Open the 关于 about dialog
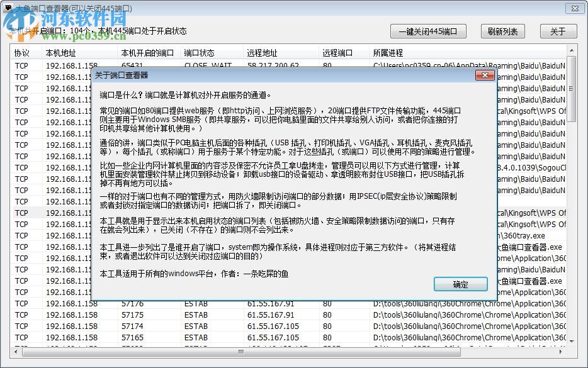The height and width of the screenshot is (368, 588). [x=558, y=31]
